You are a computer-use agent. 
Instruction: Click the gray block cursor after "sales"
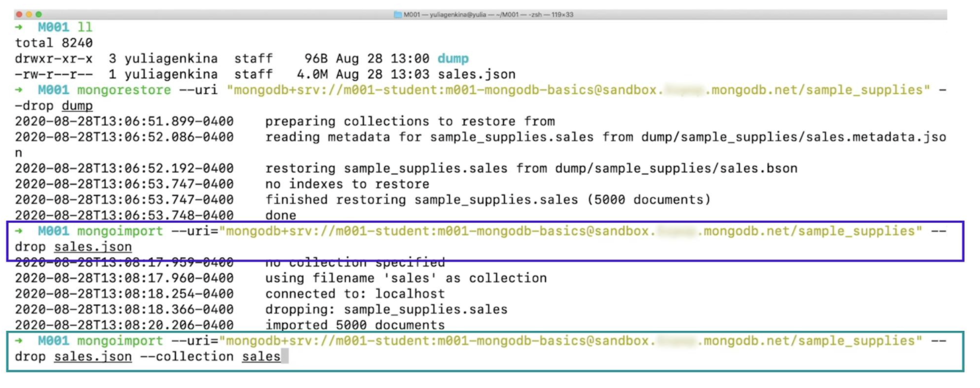coord(285,356)
